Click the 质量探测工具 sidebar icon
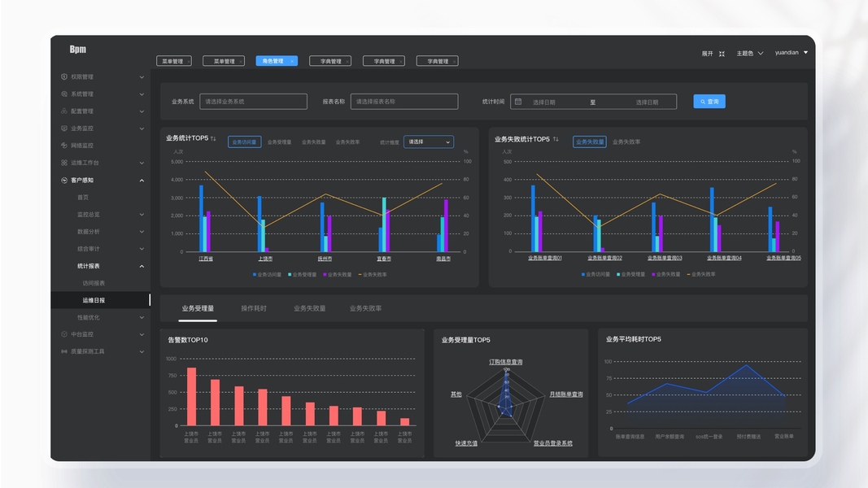Image resolution: width=868 pixels, height=488 pixels. point(64,351)
